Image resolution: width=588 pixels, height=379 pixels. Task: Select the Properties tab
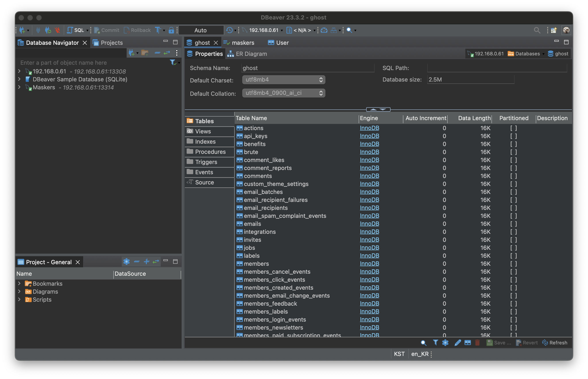click(205, 54)
